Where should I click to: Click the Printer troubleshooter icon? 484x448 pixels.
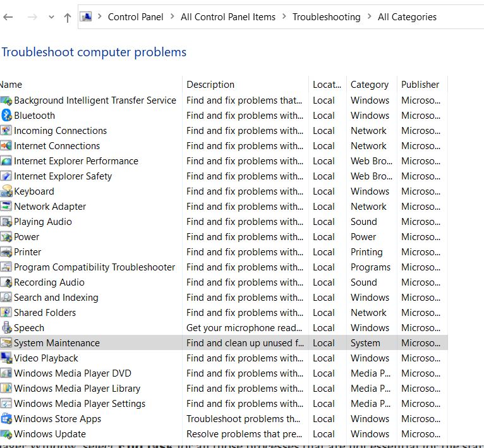coord(6,252)
